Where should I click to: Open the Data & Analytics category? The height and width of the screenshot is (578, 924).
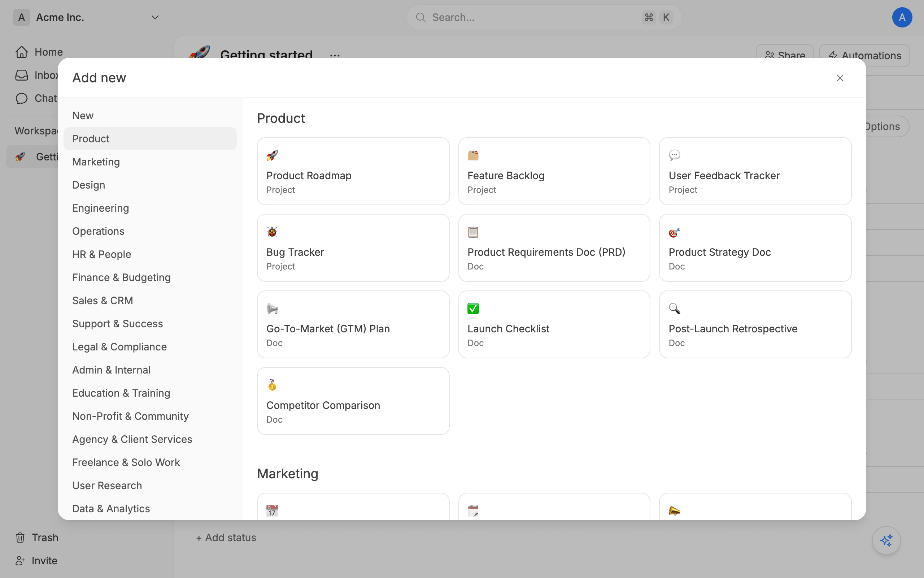click(x=150, y=509)
